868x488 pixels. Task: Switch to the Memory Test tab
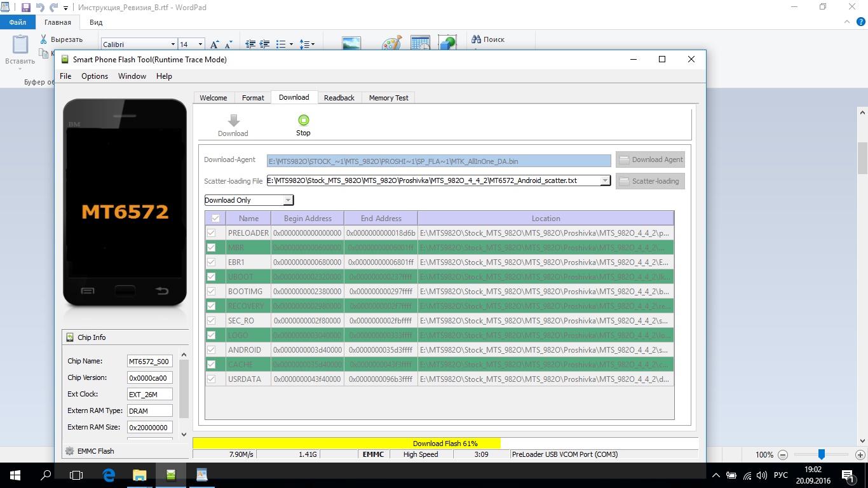(388, 98)
